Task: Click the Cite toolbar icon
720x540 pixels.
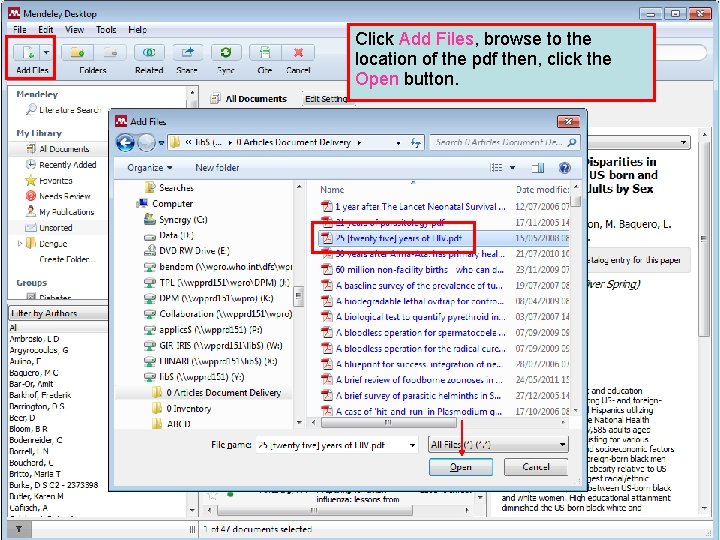Action: tap(264, 53)
